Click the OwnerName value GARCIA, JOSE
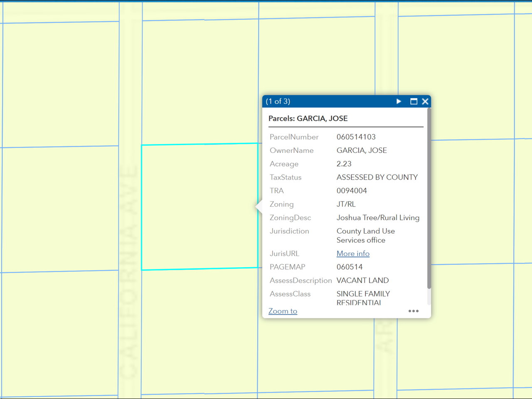This screenshot has height=399, width=532. (362, 150)
